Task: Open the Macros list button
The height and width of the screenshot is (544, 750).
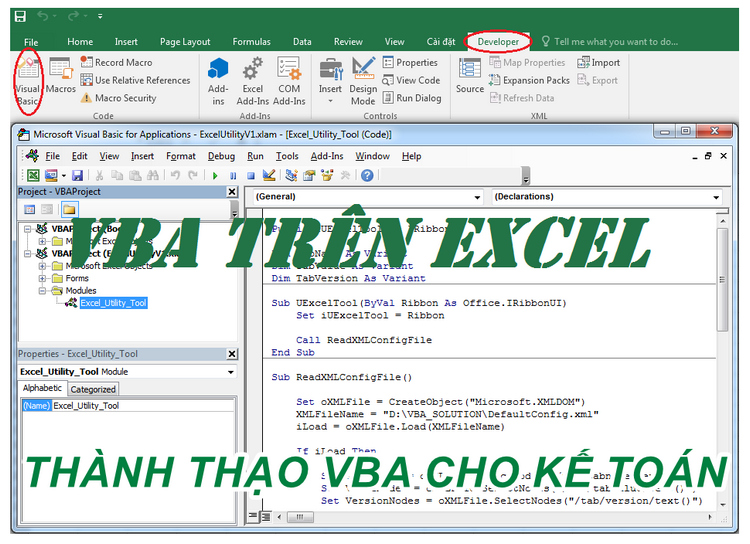Action: click(61, 77)
